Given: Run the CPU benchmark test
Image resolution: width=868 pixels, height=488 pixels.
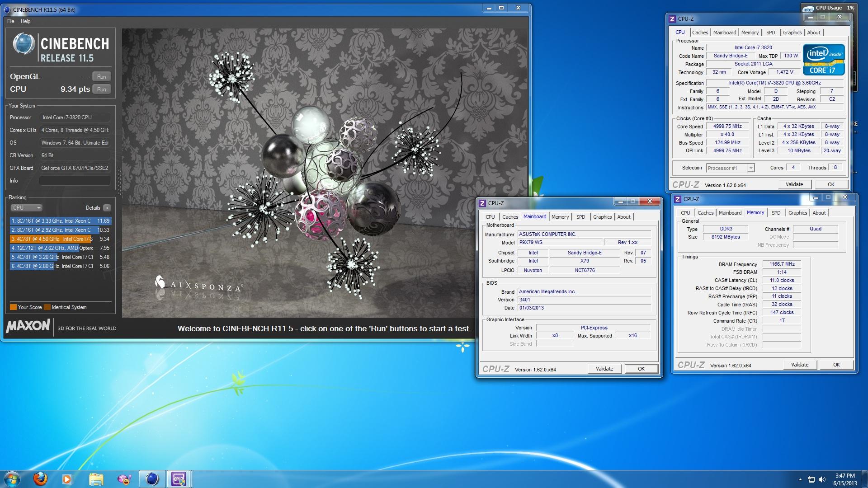Looking at the screenshot, I should [102, 89].
